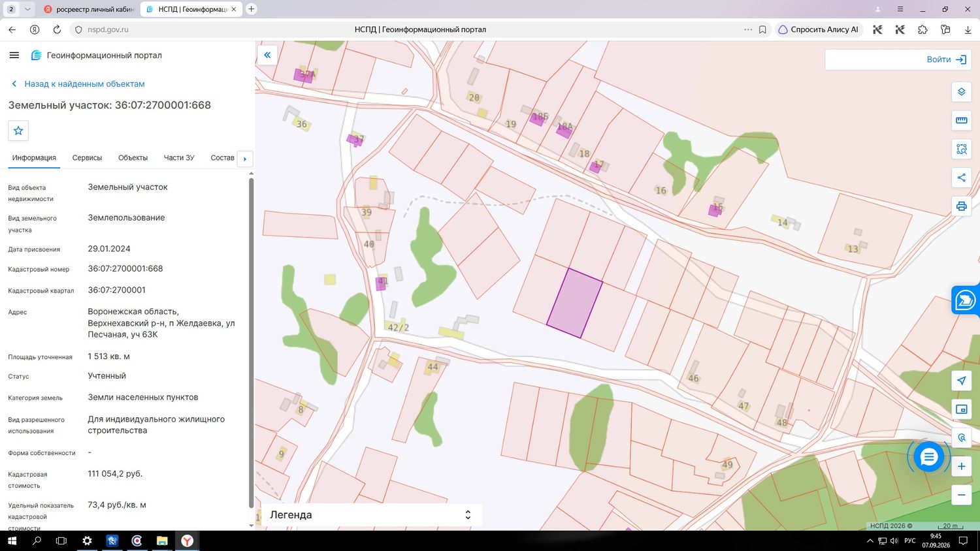This screenshot has height=551, width=980.
Task: Add the land plot to favorites star
Action: [18, 131]
